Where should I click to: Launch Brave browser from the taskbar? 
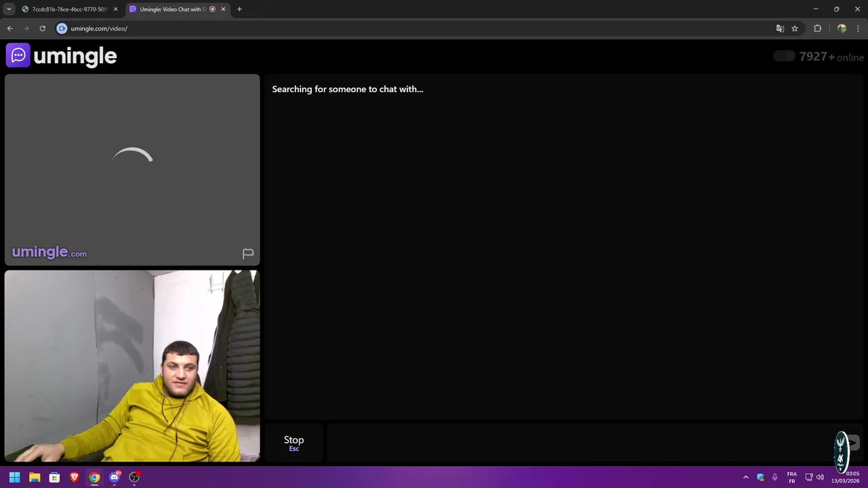point(75,477)
